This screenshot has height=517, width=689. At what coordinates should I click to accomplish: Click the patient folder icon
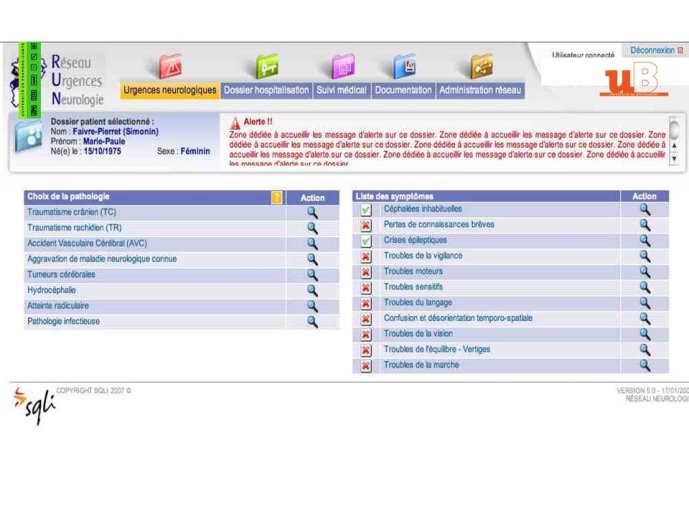(x=28, y=136)
